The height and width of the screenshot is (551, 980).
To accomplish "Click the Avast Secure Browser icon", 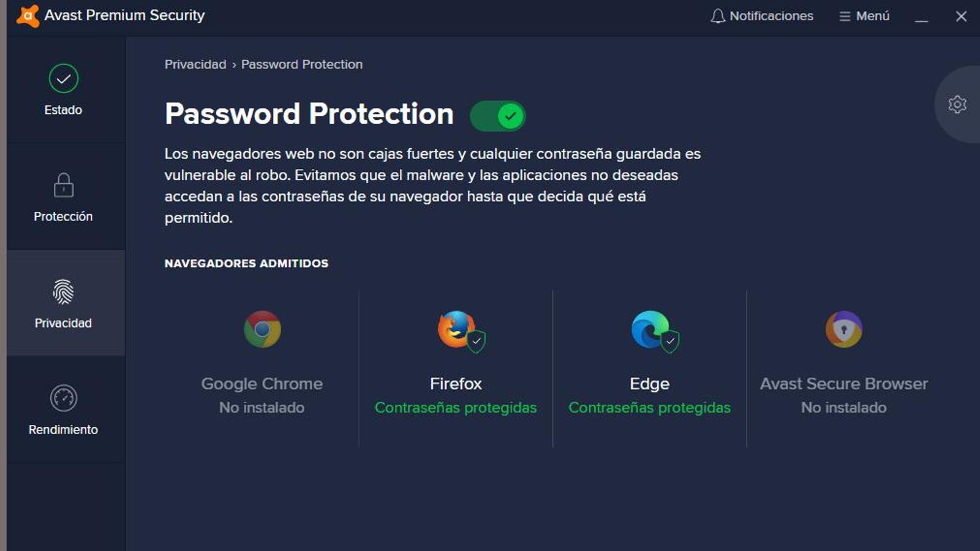I will click(x=844, y=329).
